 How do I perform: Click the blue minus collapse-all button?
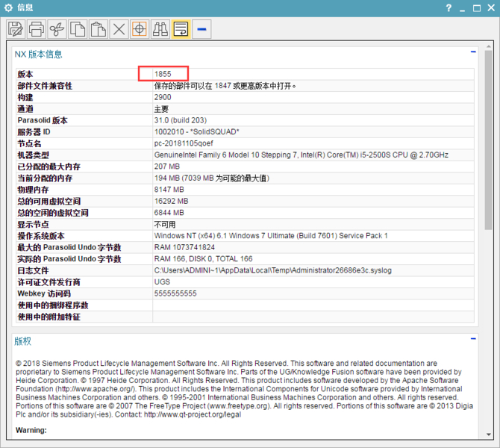coord(201,29)
